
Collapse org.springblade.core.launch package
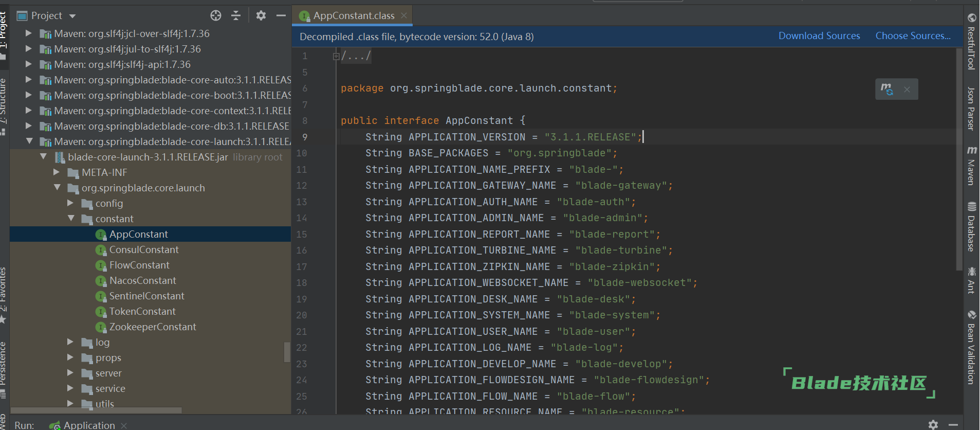57,187
